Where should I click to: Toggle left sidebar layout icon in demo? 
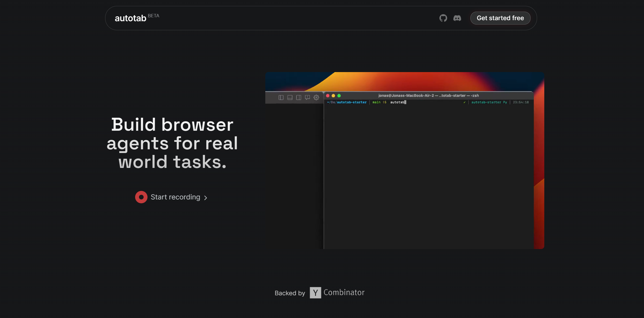point(281,98)
